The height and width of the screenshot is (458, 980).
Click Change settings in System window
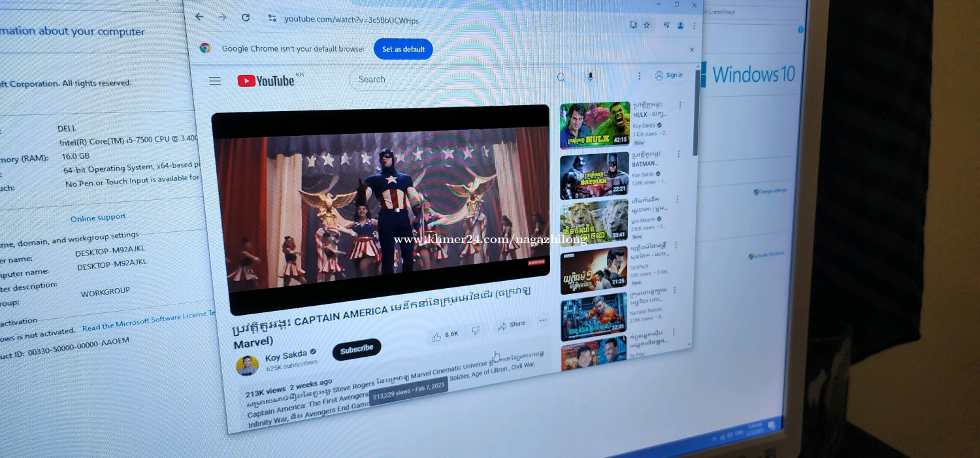click(771, 191)
